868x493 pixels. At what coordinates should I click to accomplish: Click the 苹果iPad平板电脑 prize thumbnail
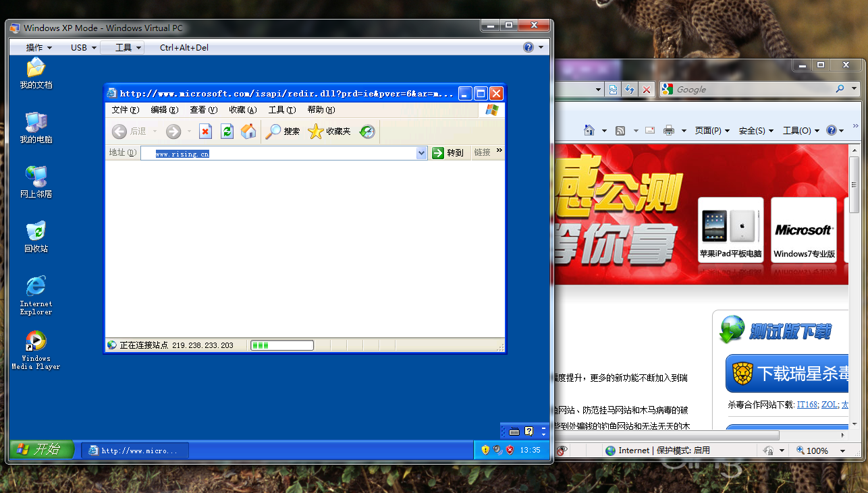730,229
